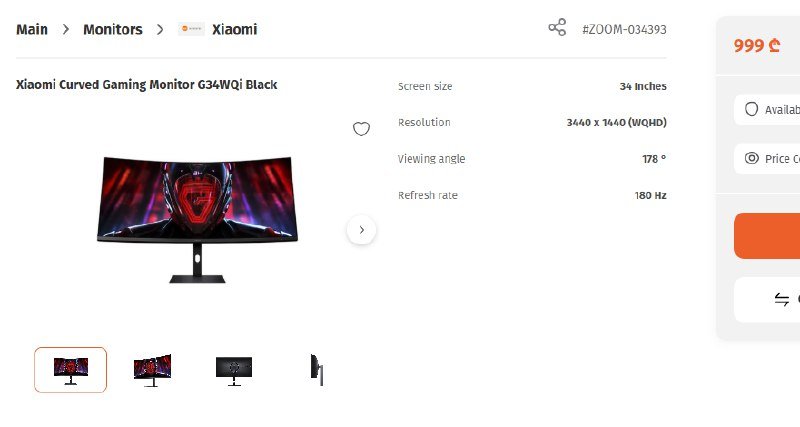This screenshot has width=800, height=427.
Task: Click the share icon beside product code
Action: click(x=557, y=28)
